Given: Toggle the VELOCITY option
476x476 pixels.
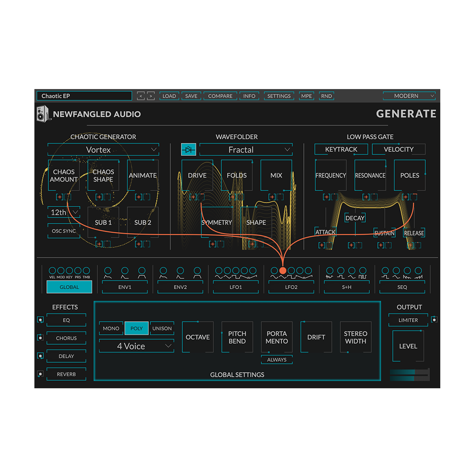Looking at the screenshot, I should [x=398, y=149].
